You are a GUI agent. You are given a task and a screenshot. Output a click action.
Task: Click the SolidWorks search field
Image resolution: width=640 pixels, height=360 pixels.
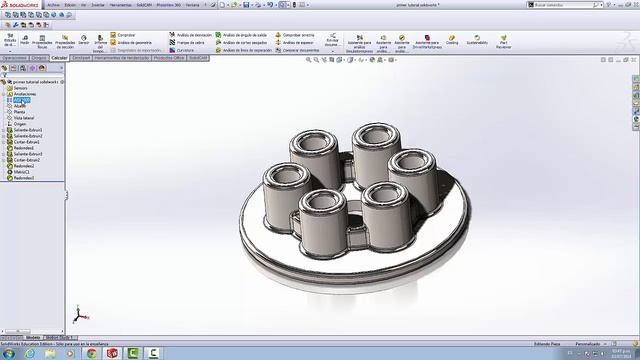click(x=563, y=5)
